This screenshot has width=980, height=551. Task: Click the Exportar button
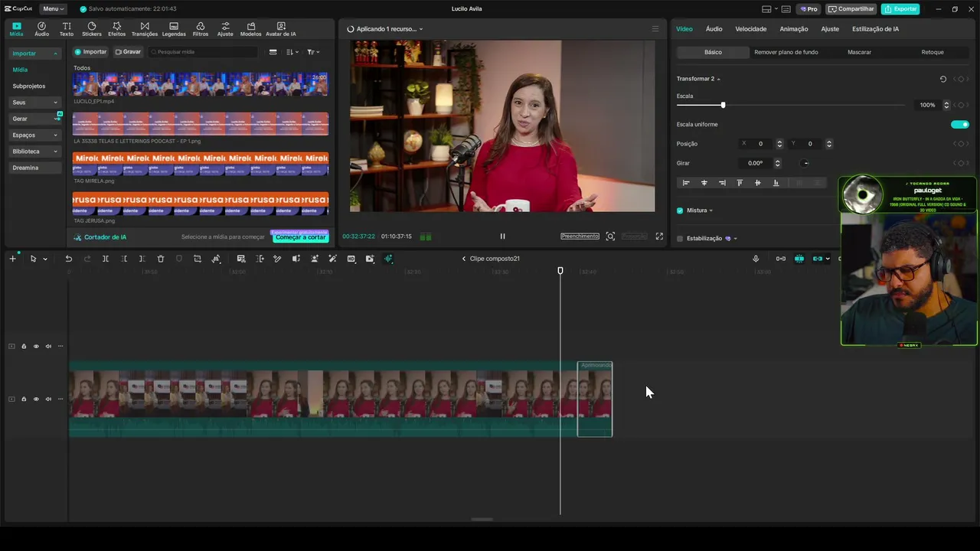pyautogui.click(x=900, y=9)
